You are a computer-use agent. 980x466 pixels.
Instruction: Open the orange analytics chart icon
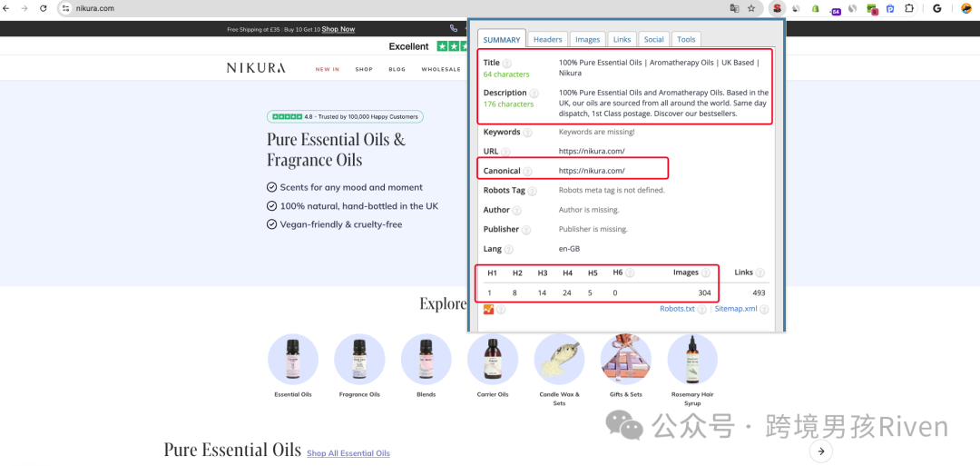(489, 309)
